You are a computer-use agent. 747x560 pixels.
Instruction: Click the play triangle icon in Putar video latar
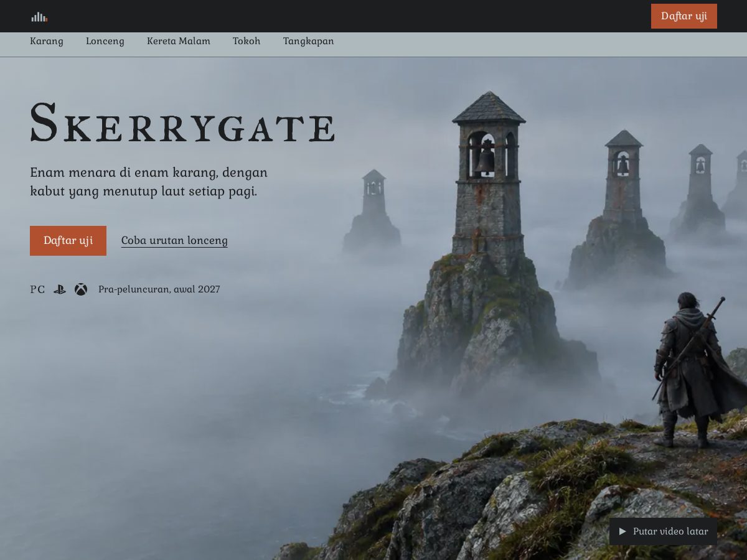click(x=622, y=531)
